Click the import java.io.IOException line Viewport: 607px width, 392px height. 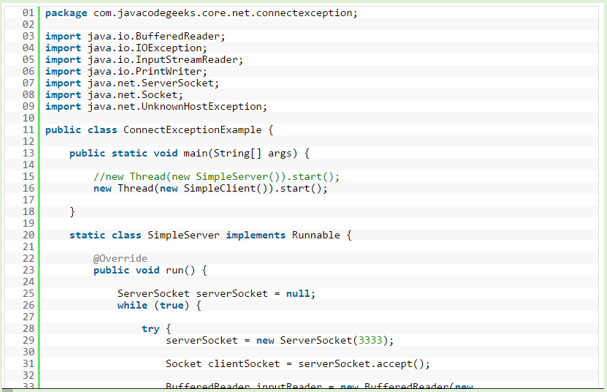[x=126, y=48]
